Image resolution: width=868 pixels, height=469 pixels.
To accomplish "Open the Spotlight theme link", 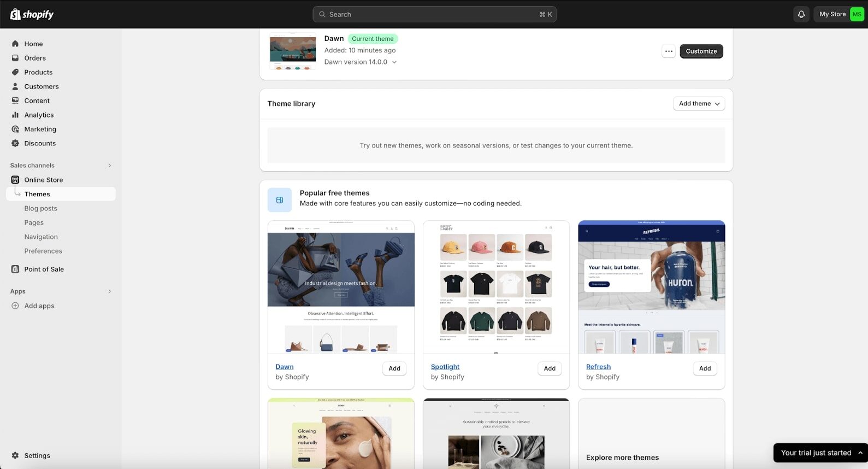I will pos(445,367).
